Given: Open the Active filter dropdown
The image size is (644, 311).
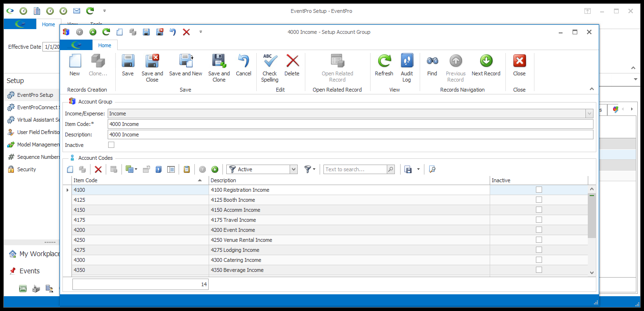Looking at the screenshot, I should (293, 169).
